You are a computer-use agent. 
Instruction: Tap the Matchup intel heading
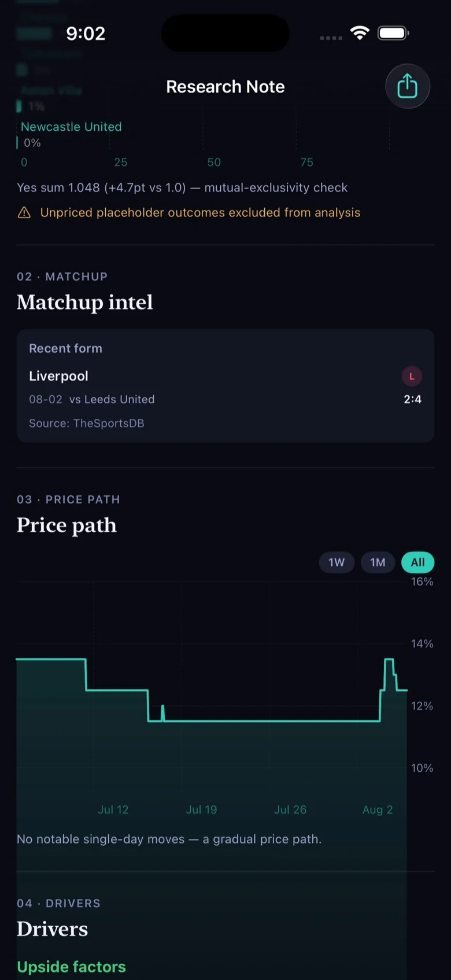85,302
